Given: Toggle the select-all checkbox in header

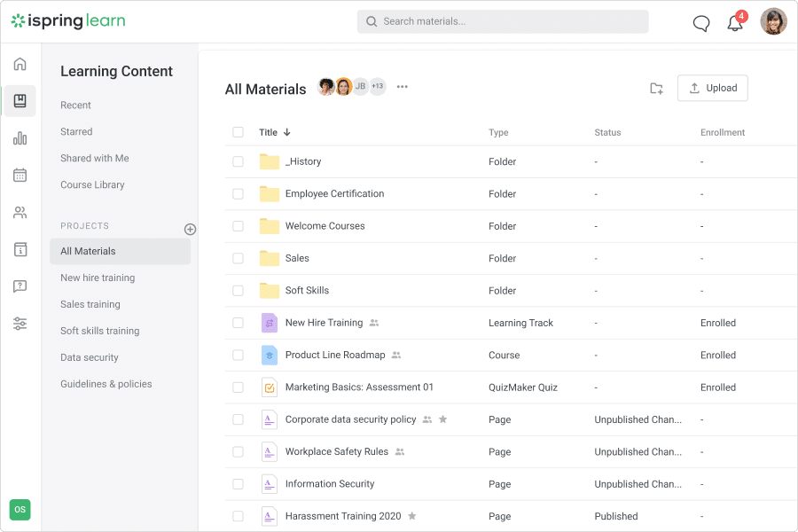Looking at the screenshot, I should (238, 132).
